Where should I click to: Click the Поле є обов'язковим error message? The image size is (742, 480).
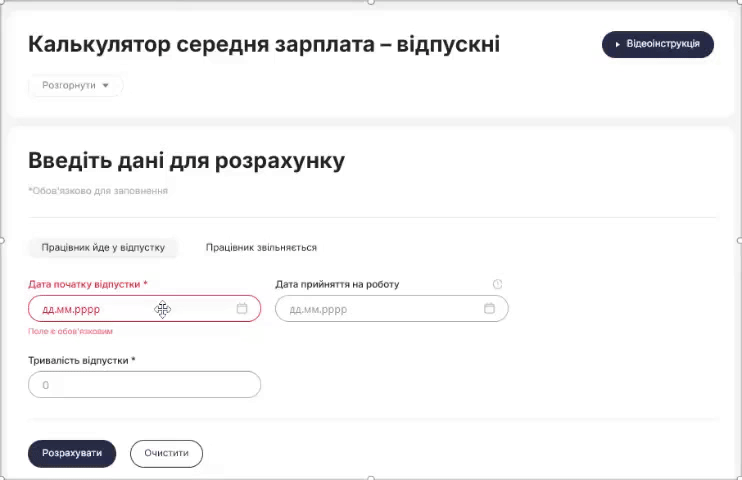pyautogui.click(x=71, y=331)
